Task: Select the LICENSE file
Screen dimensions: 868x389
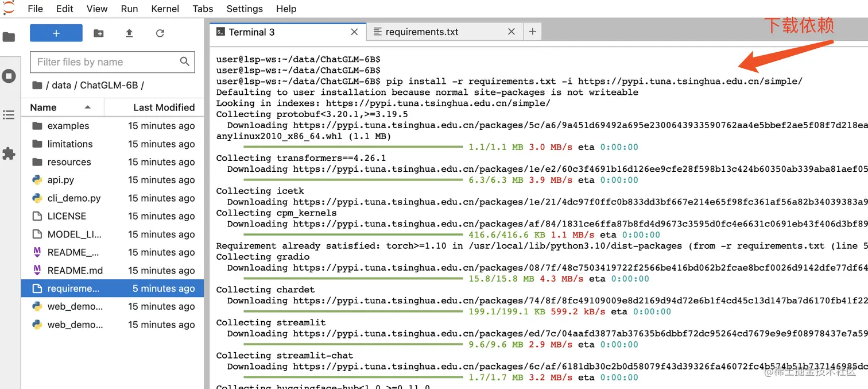Action: point(113,216)
